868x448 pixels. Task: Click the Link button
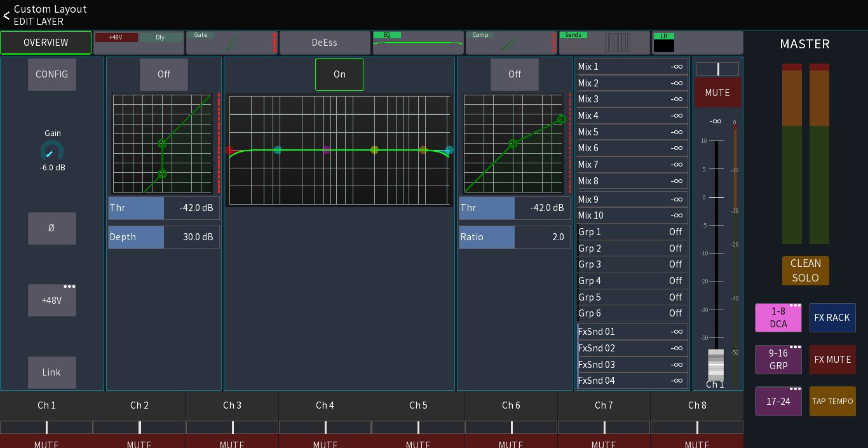click(52, 372)
